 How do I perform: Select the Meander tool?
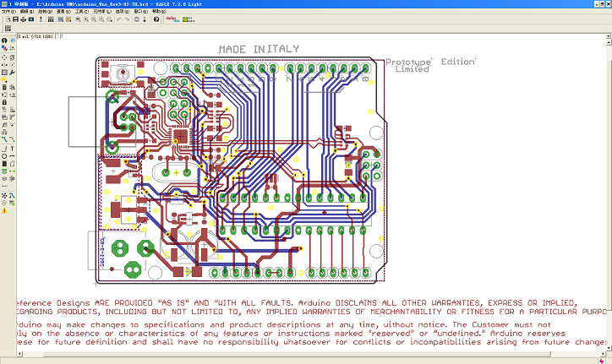click(4, 132)
